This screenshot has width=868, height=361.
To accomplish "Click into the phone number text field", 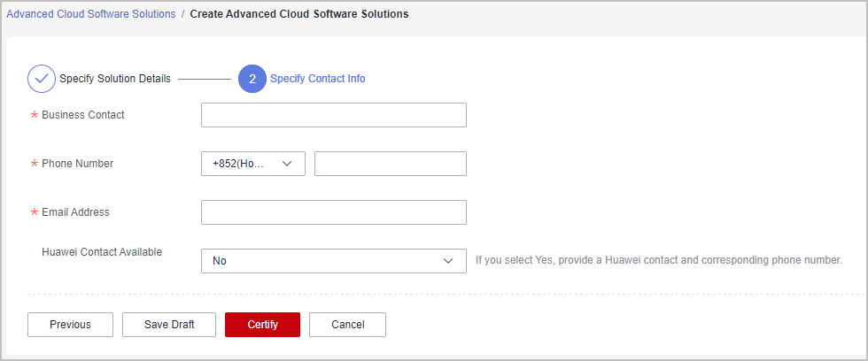I will point(391,164).
